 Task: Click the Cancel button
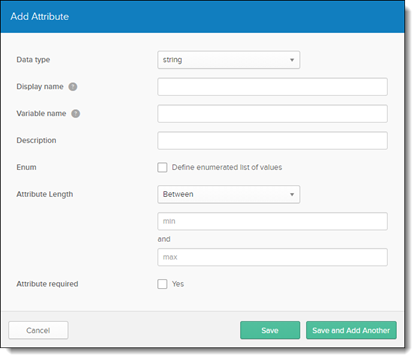[38, 330]
